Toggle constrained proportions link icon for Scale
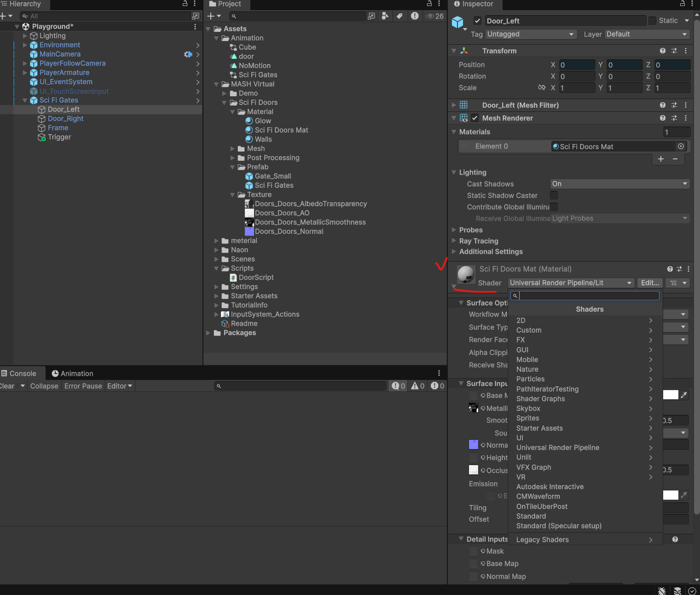This screenshot has height=595, width=700. [x=542, y=87]
